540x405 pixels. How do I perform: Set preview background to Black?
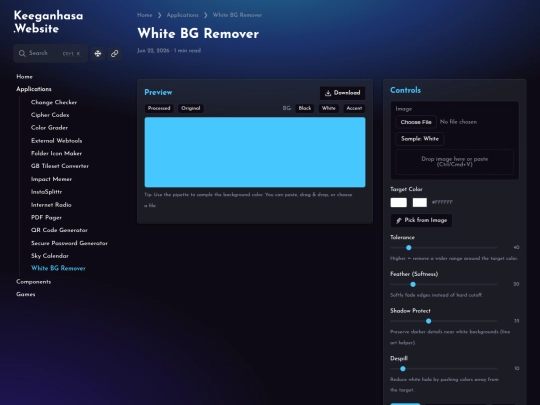tap(305, 108)
